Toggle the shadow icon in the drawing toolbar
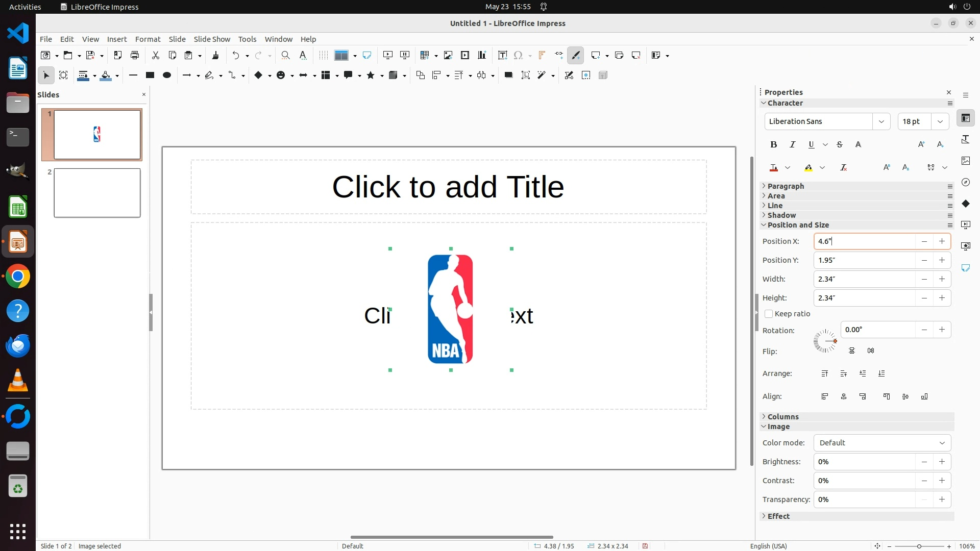 click(x=508, y=75)
